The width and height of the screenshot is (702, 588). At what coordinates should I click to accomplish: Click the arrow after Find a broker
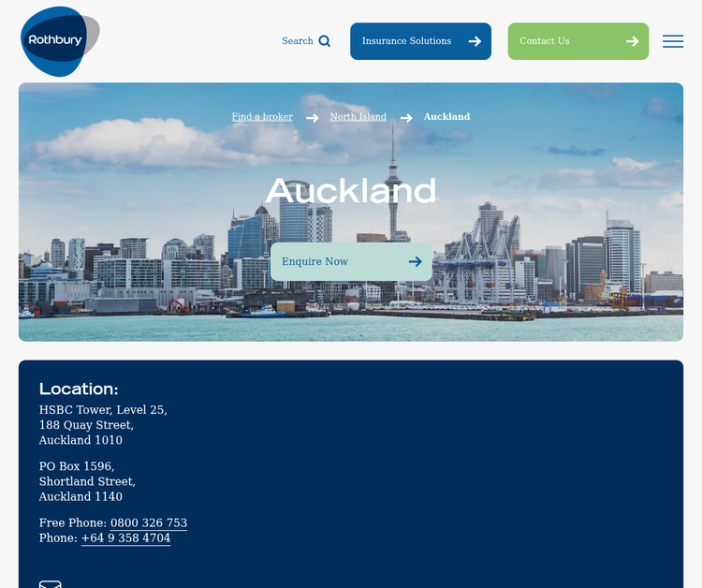coord(312,118)
